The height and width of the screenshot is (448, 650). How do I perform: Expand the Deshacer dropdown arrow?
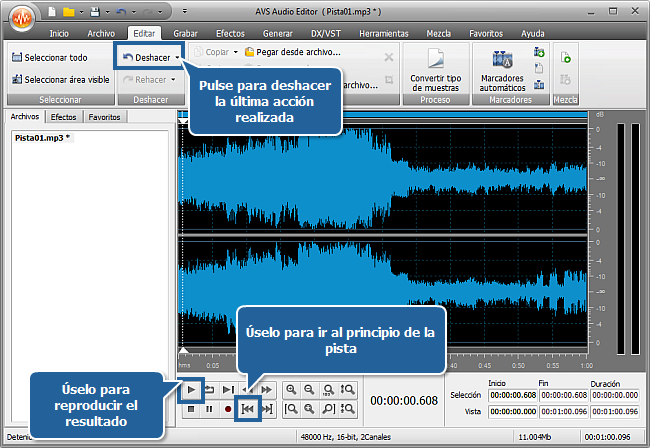(178, 57)
